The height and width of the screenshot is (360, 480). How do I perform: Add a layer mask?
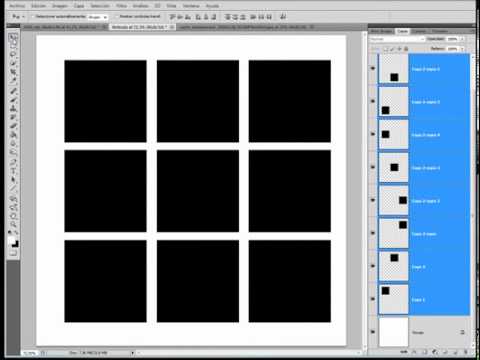pyautogui.click(x=425, y=352)
